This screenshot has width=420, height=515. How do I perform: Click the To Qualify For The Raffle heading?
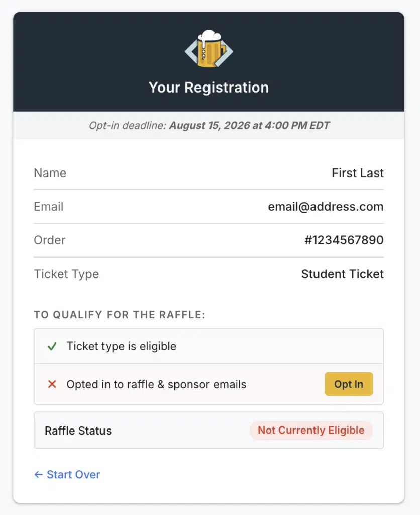point(120,315)
